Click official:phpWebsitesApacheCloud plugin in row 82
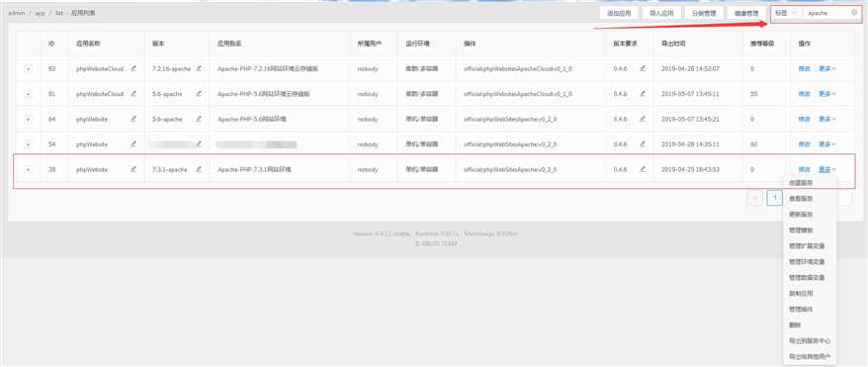868x367 pixels. click(518, 69)
